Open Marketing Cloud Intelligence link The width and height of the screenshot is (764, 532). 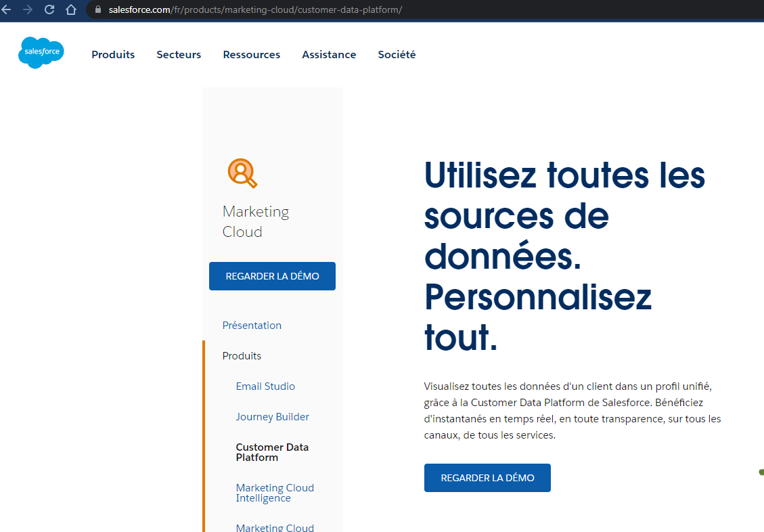point(275,493)
